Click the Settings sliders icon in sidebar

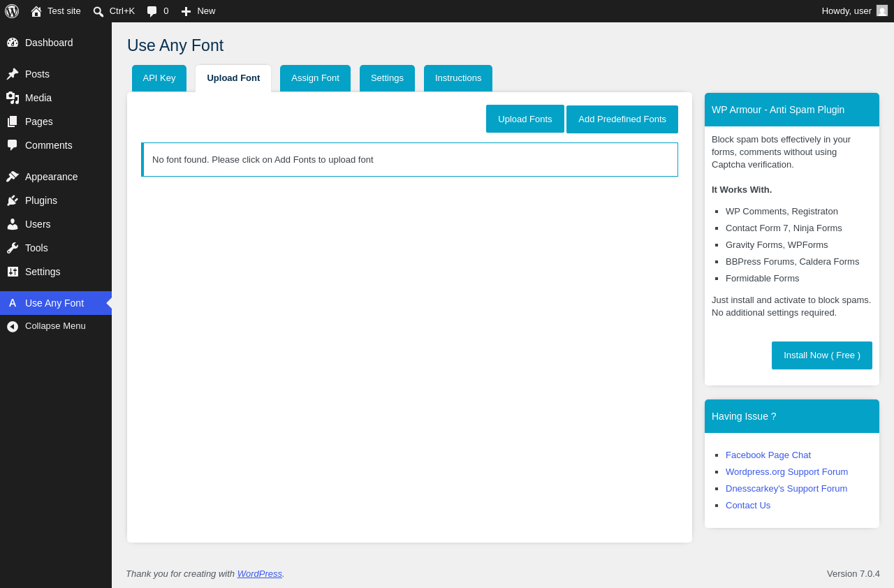[x=13, y=272]
